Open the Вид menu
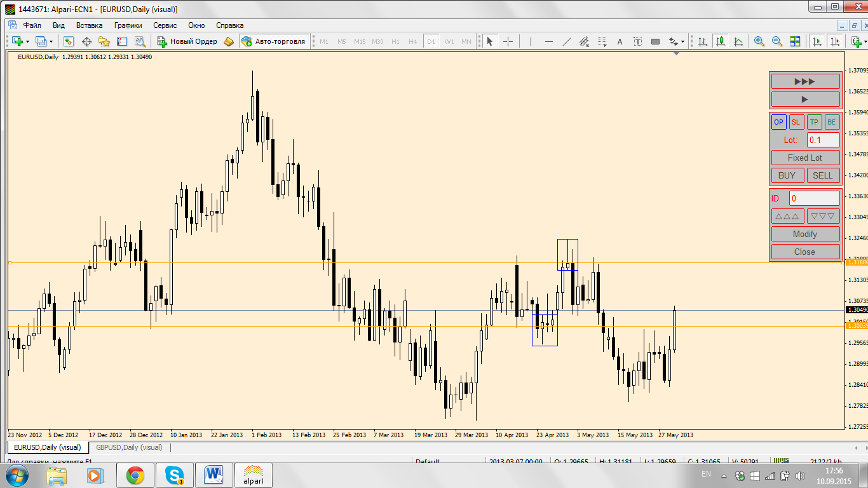Viewport: 868px width, 488px height. (x=58, y=25)
